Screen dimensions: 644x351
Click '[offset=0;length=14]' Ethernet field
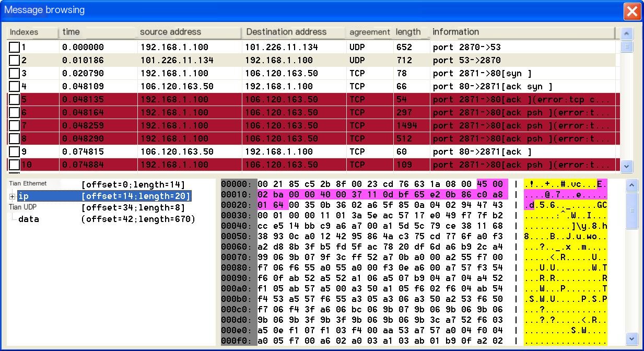pos(133,185)
